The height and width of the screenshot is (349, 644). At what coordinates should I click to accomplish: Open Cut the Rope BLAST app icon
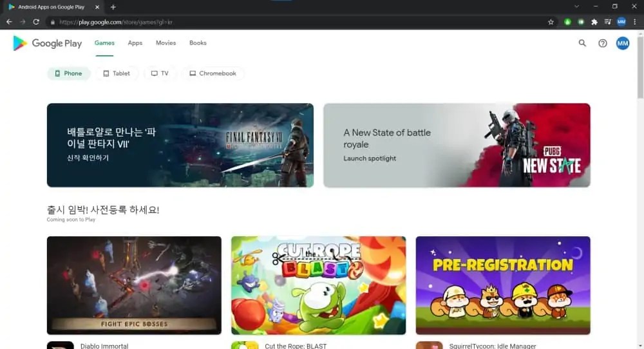(245, 345)
